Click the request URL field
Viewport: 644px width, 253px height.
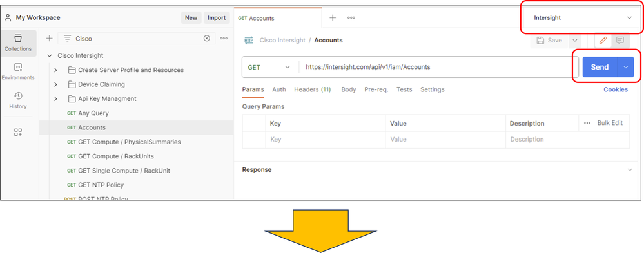[438, 67]
